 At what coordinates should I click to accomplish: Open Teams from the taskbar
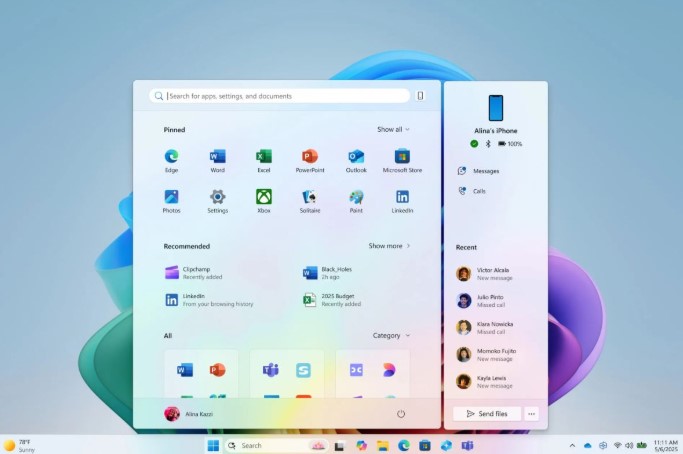467,445
